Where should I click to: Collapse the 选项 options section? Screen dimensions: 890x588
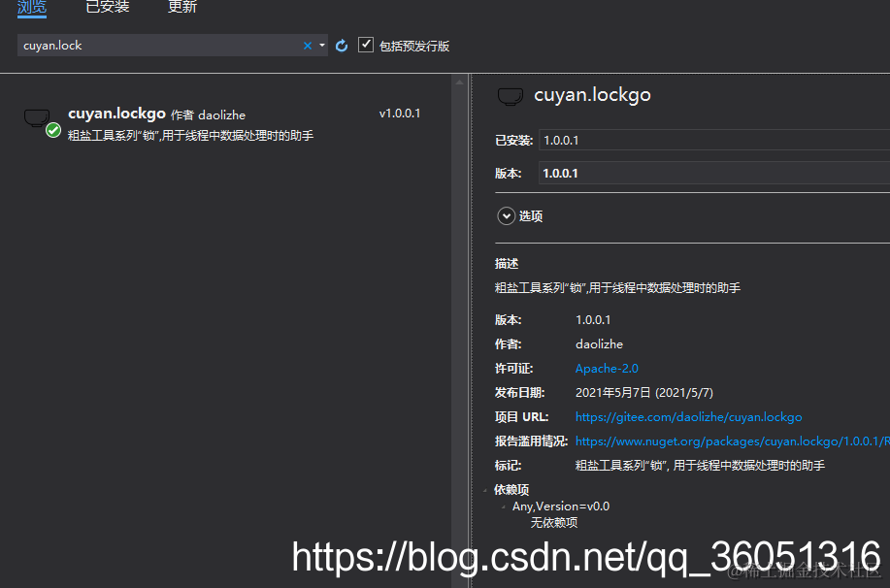coord(506,215)
